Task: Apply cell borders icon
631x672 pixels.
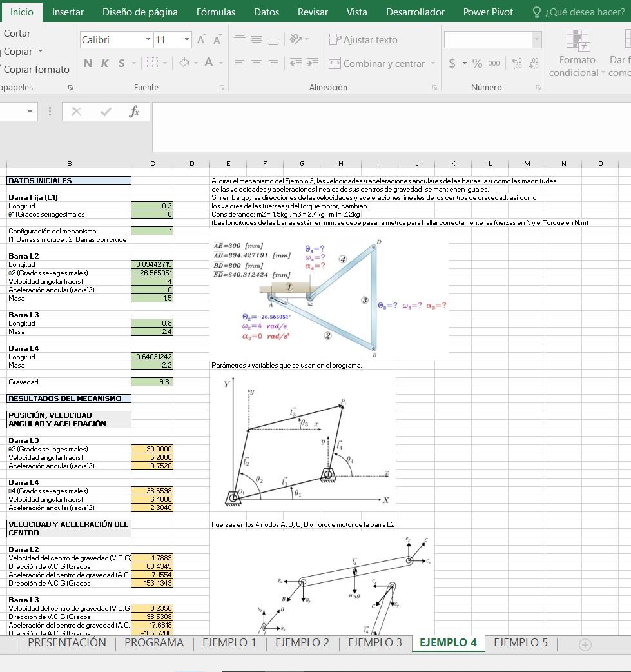Action: click(x=152, y=63)
